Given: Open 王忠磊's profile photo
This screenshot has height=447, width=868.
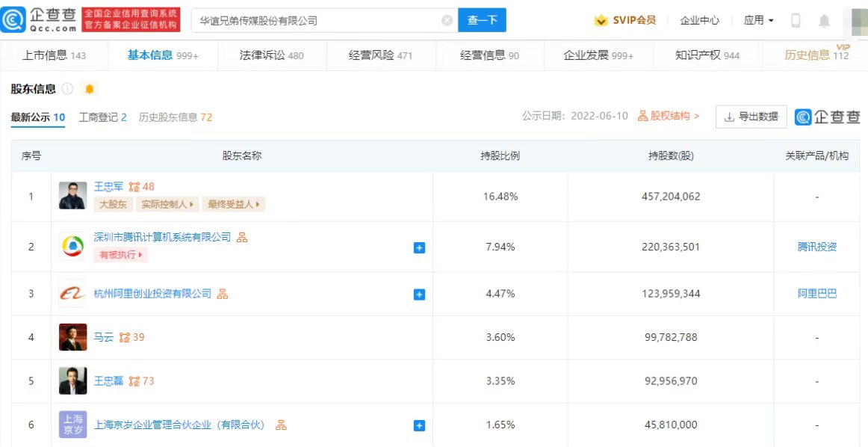Looking at the screenshot, I should click(72, 380).
